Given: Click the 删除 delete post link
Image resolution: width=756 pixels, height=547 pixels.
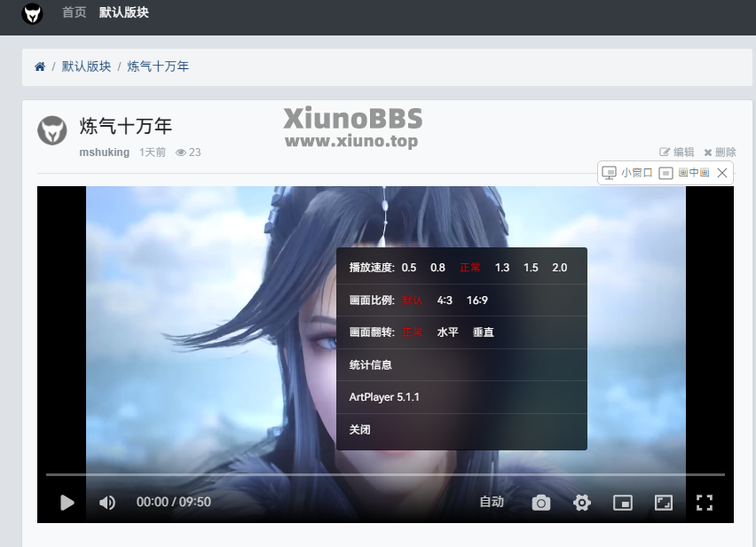Looking at the screenshot, I should 720,152.
